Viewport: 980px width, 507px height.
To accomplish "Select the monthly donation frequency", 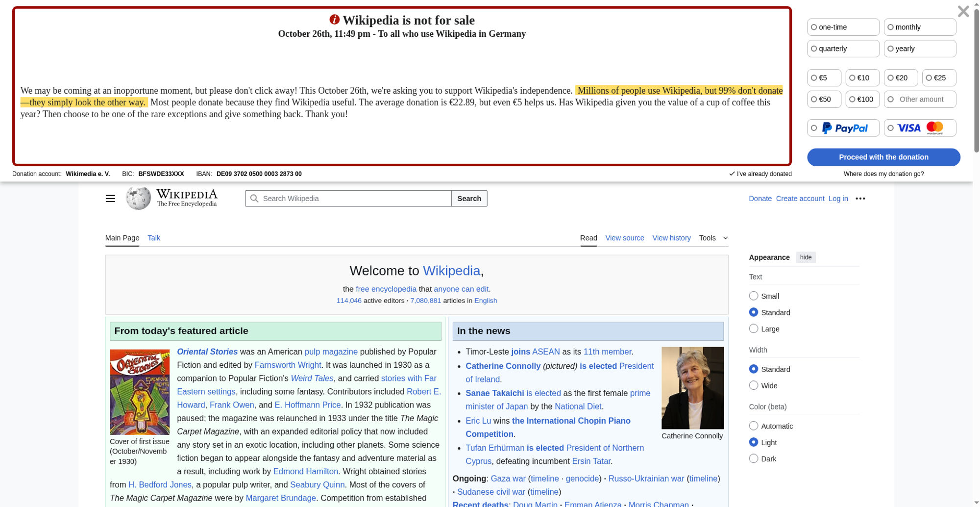I will (919, 27).
